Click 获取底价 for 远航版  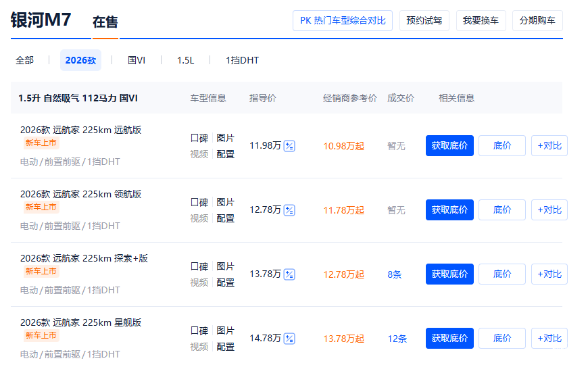pos(449,145)
